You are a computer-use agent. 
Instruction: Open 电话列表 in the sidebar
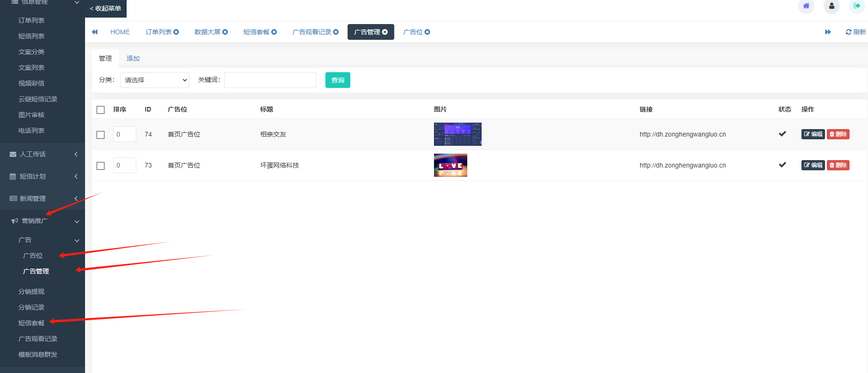click(x=31, y=131)
